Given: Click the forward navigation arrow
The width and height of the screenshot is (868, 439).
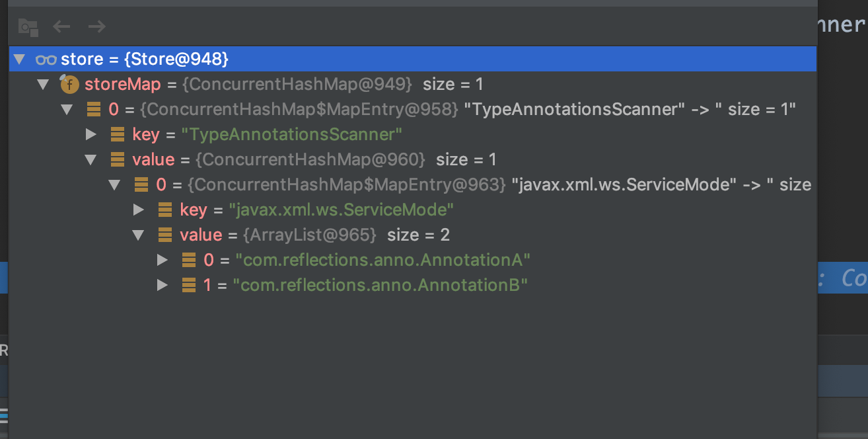Looking at the screenshot, I should [97, 26].
